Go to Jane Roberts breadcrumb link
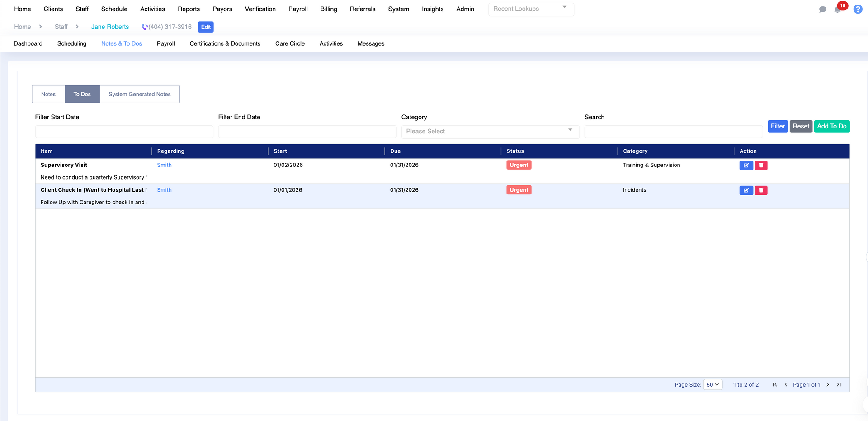This screenshot has height=421, width=868. [x=110, y=27]
